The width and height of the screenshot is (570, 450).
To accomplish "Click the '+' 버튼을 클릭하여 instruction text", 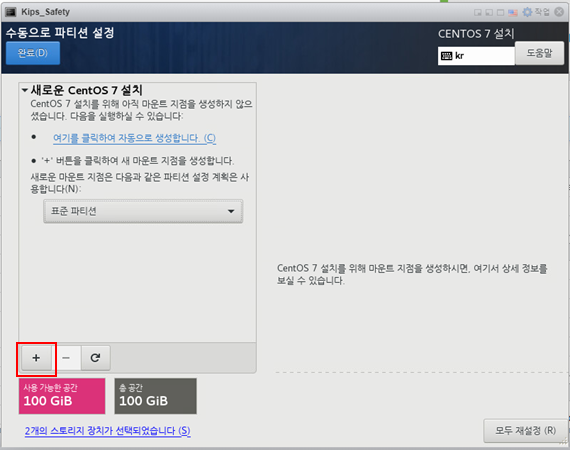I will (137, 161).
